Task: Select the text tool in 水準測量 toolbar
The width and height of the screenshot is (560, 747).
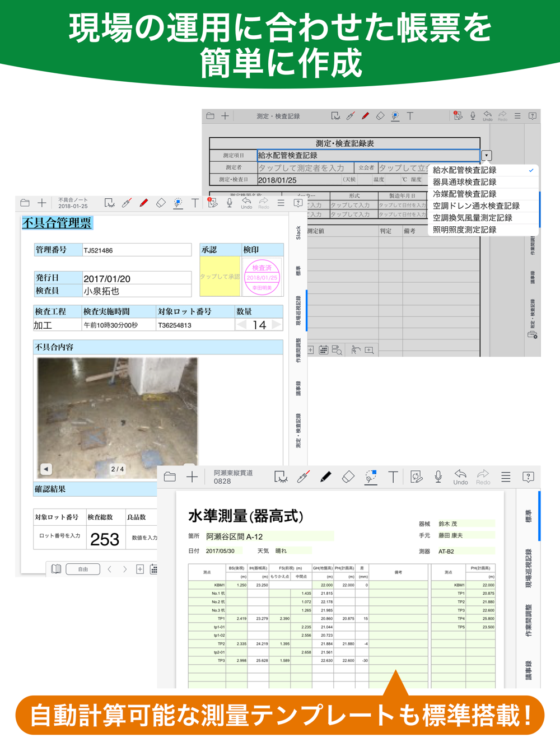Action: point(393,477)
